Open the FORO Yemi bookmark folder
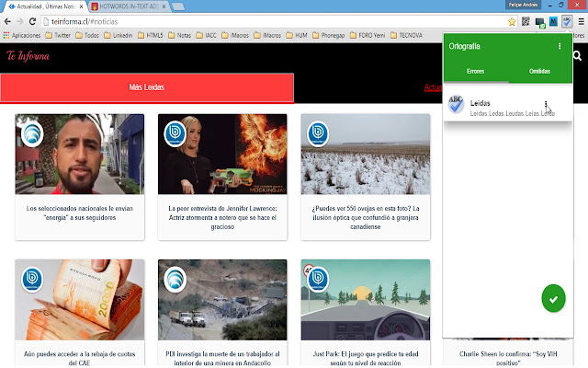Image resolution: width=588 pixels, height=368 pixels. [367, 35]
